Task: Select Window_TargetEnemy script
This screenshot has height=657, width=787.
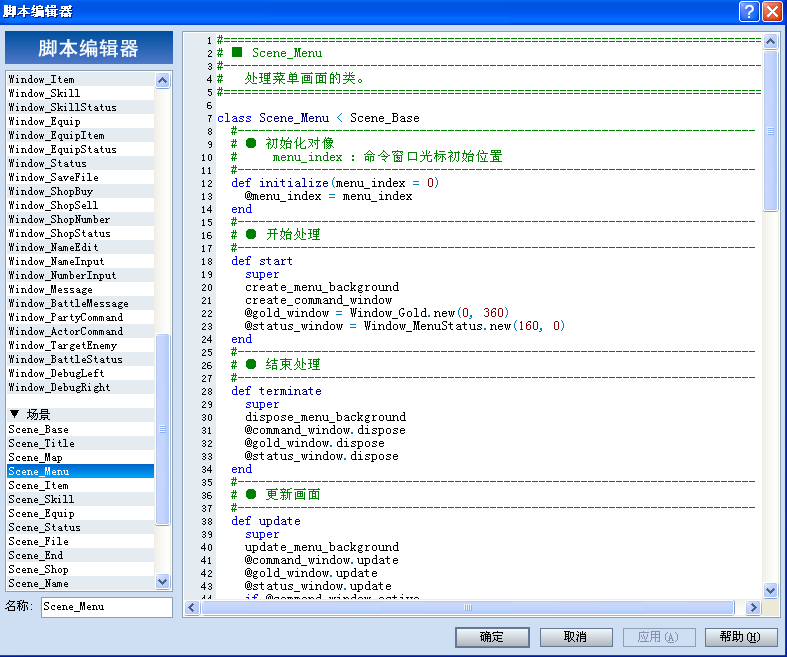Action: (80, 346)
